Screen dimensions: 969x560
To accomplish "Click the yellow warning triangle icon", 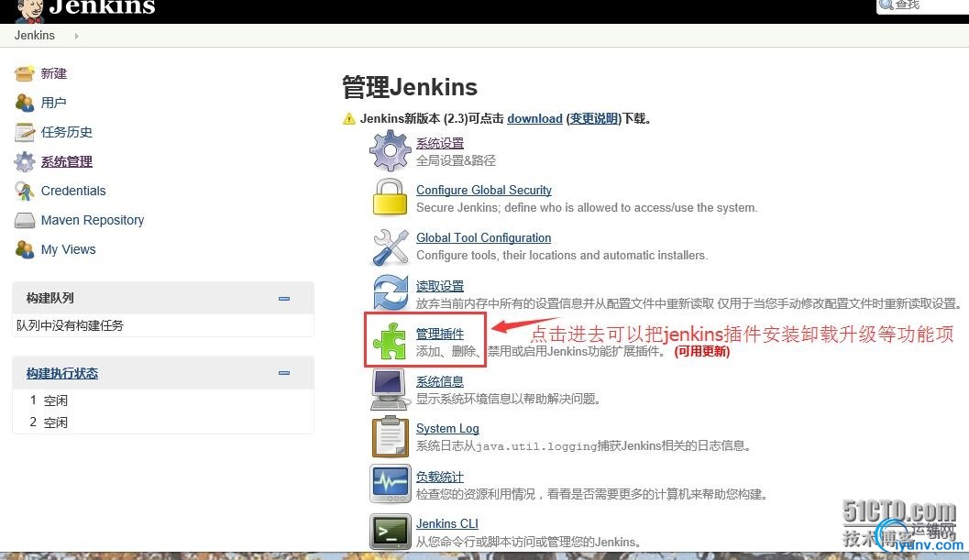I will (x=349, y=118).
